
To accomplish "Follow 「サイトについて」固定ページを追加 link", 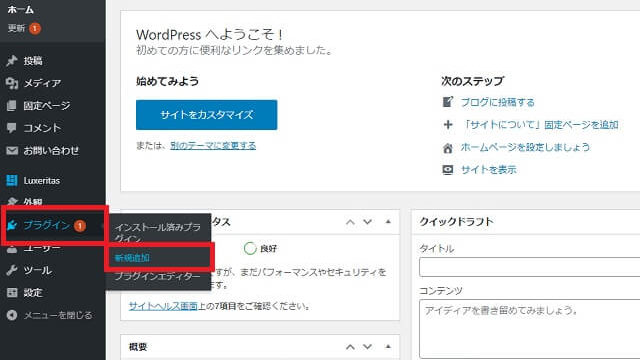I will [540, 124].
